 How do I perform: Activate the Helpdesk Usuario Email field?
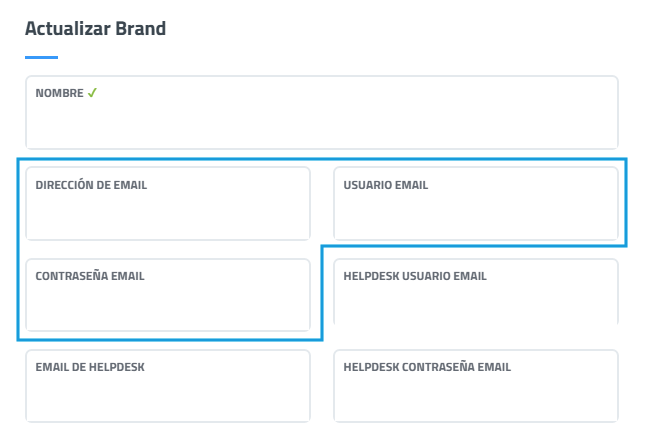(x=476, y=304)
